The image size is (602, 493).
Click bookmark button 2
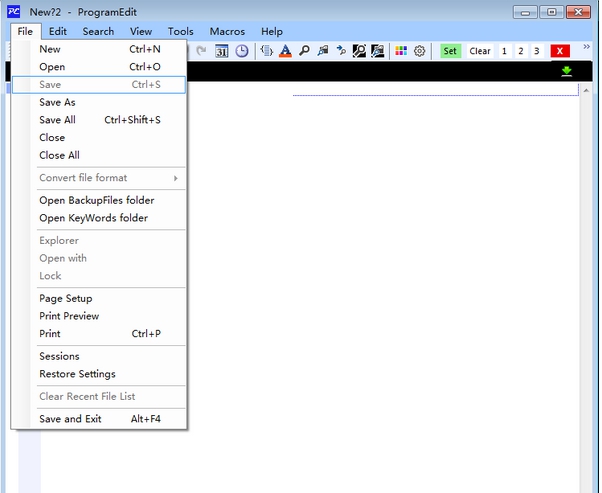(x=521, y=51)
